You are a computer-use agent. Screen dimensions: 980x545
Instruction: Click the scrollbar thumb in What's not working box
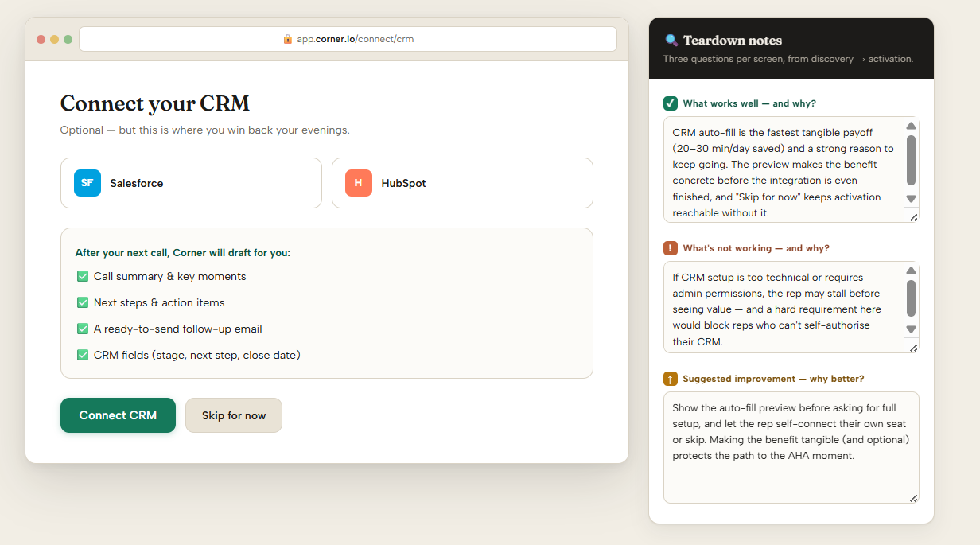912,298
